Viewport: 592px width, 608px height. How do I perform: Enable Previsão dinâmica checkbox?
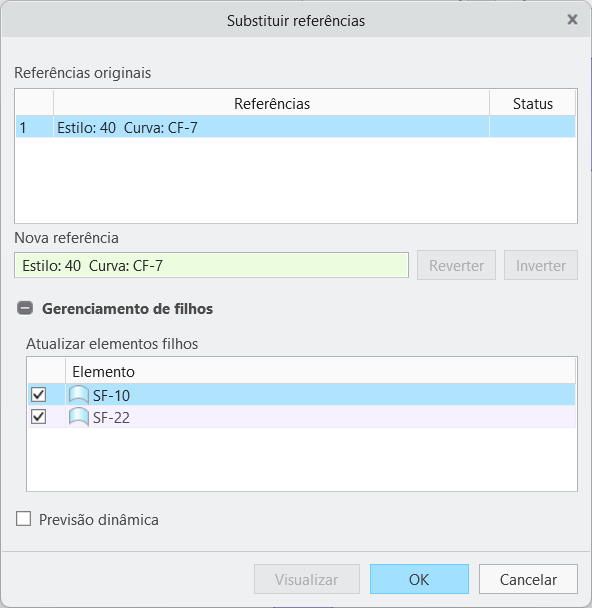[23, 519]
